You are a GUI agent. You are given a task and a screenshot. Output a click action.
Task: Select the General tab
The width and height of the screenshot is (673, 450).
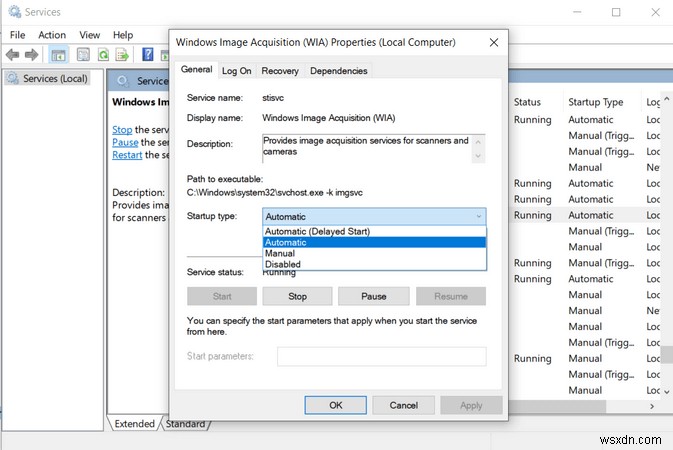point(196,70)
